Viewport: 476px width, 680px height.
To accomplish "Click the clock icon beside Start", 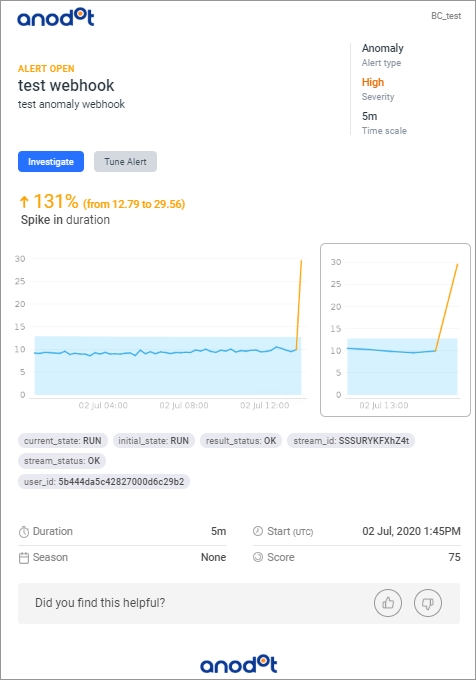I will tap(258, 531).
